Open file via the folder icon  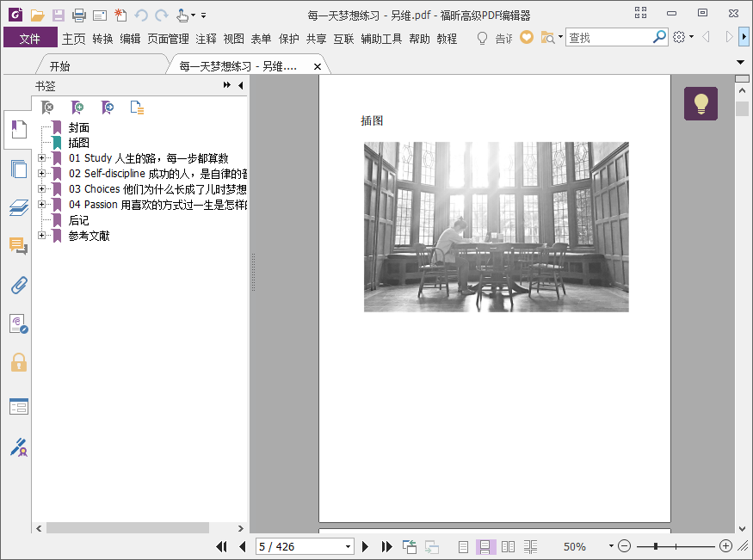38,15
